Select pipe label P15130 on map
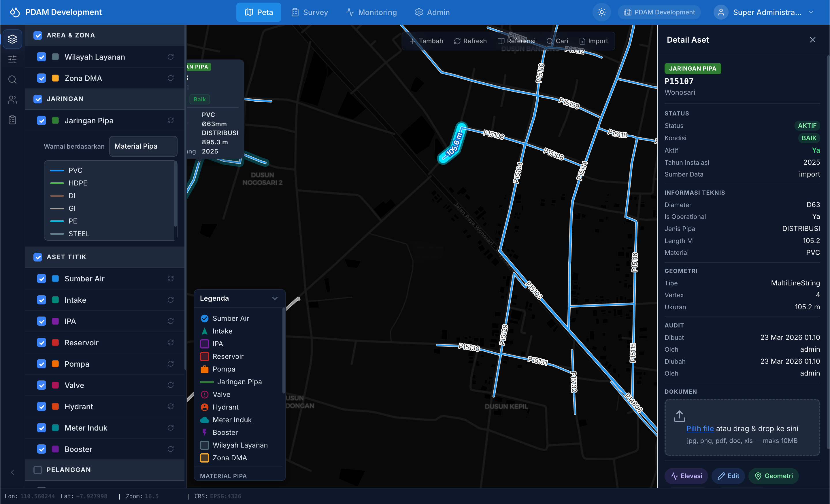 coord(469,347)
